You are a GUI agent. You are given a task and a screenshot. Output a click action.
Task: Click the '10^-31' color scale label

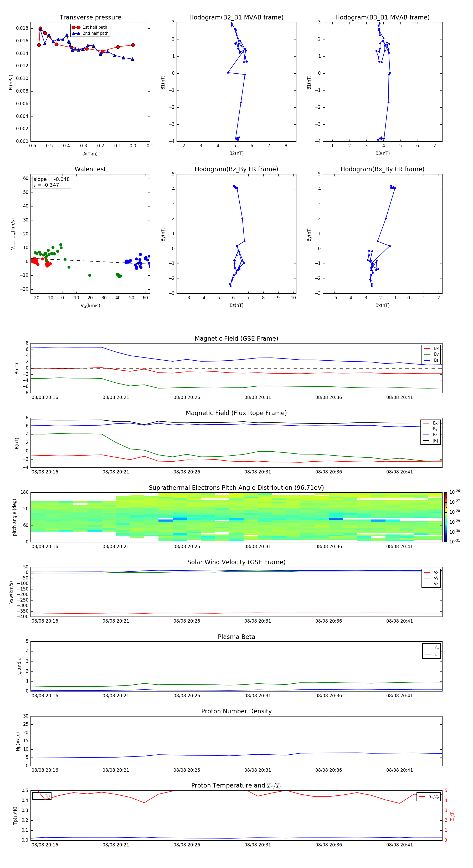coord(455,542)
